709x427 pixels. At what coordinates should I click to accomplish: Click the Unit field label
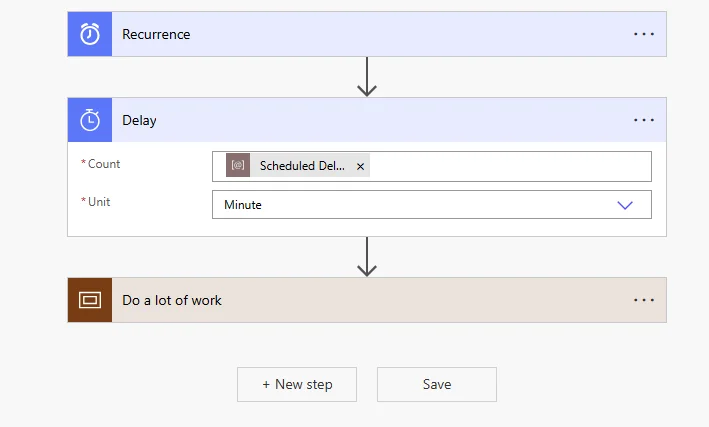(x=99, y=202)
